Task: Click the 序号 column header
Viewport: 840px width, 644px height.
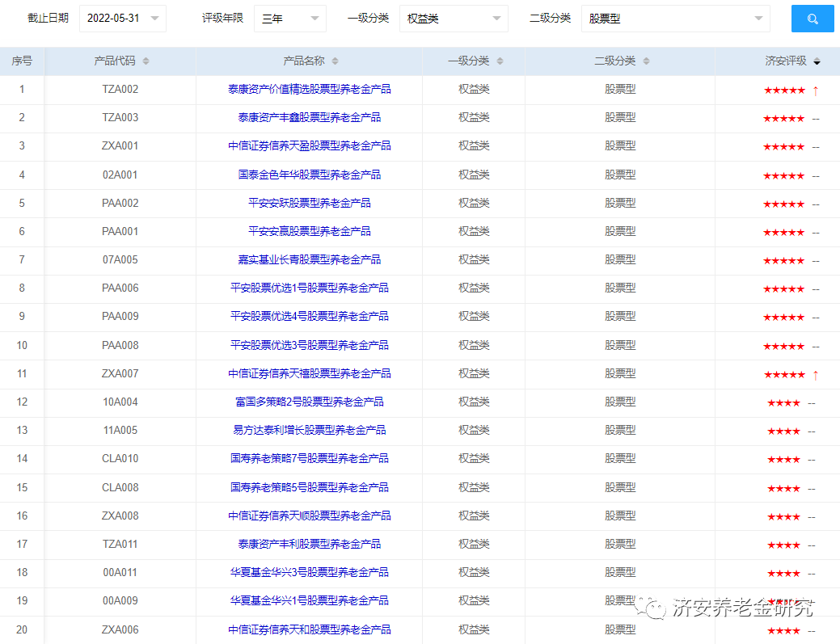Action: click(x=22, y=61)
